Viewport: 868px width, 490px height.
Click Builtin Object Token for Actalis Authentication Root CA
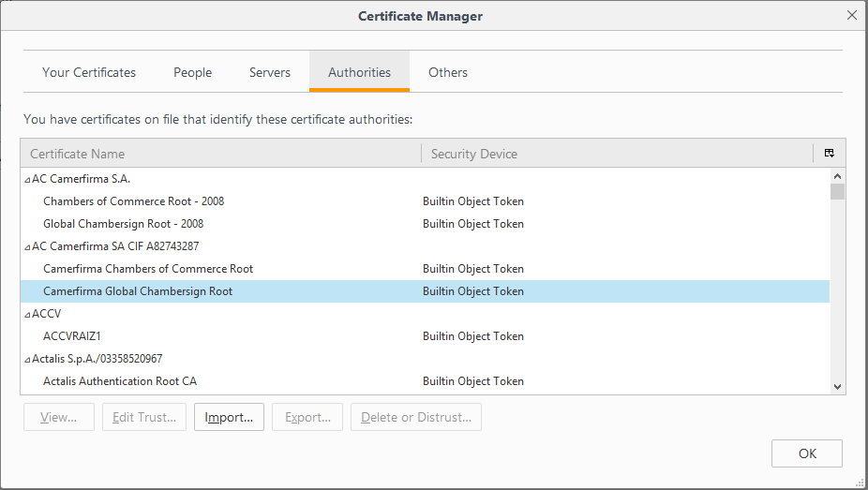click(x=472, y=381)
